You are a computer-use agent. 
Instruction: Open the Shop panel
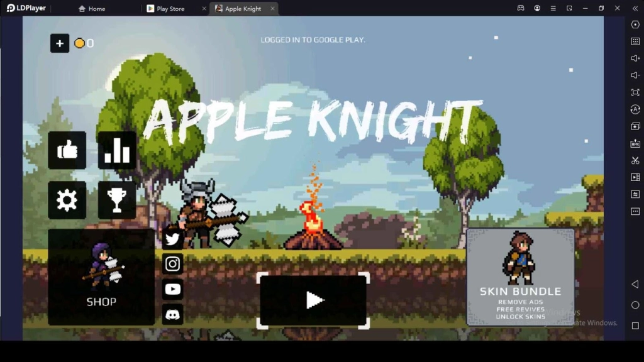click(101, 277)
